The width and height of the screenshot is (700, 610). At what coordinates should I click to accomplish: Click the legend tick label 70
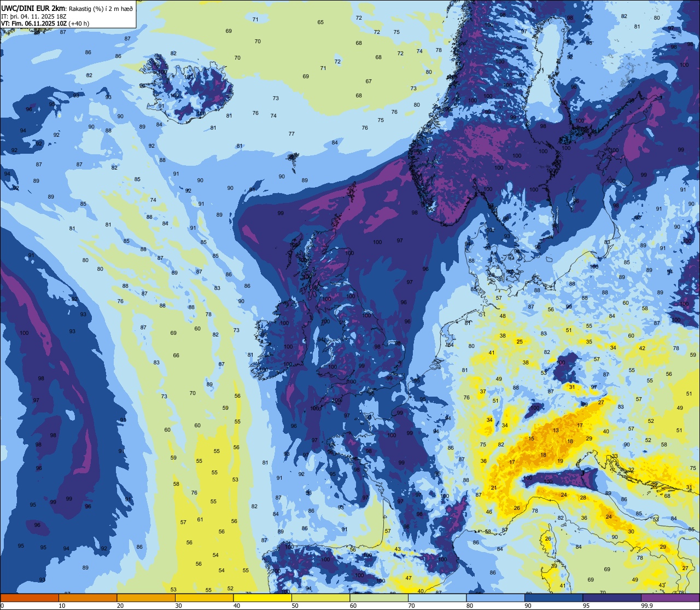point(411,606)
